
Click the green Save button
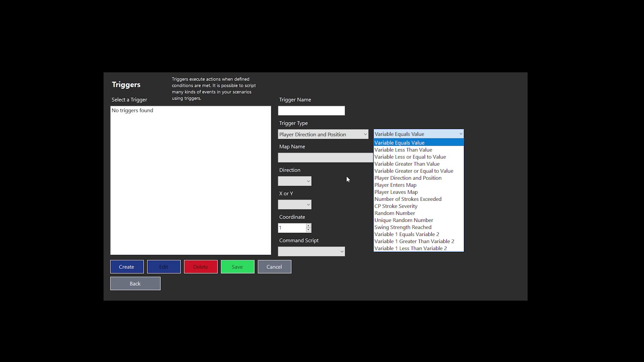coord(237,267)
